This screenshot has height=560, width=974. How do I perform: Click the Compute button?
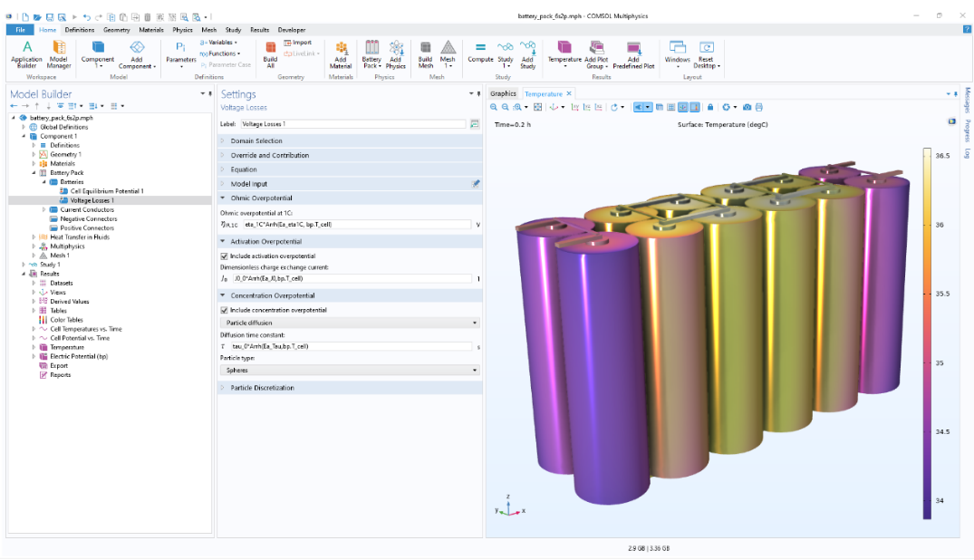coord(480,53)
